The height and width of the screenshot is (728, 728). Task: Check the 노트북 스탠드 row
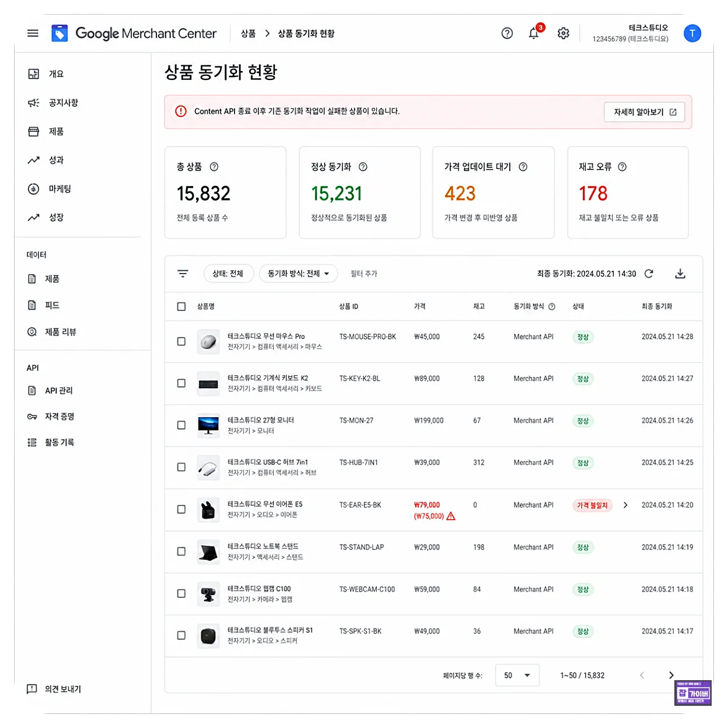(181, 551)
